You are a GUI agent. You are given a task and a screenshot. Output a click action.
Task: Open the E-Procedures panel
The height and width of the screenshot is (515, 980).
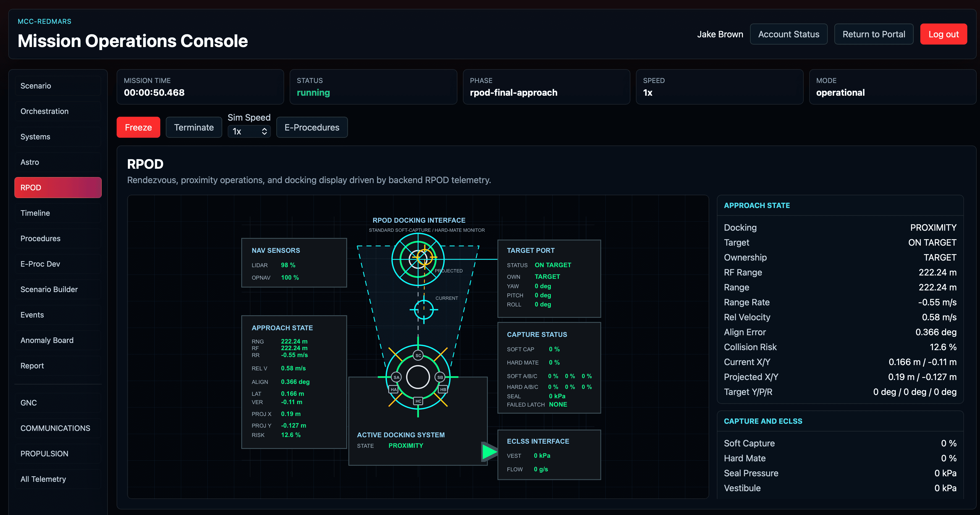tap(311, 127)
